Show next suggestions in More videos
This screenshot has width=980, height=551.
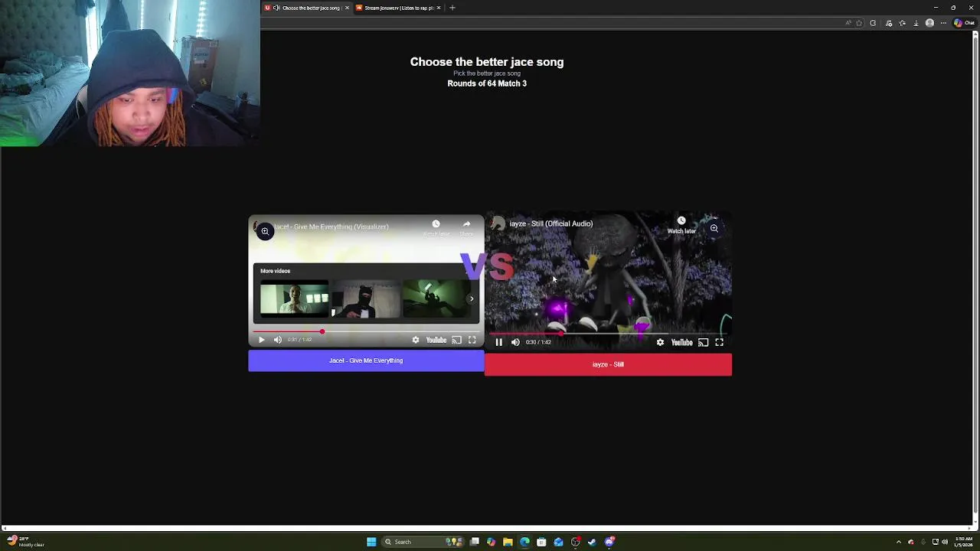[472, 299]
